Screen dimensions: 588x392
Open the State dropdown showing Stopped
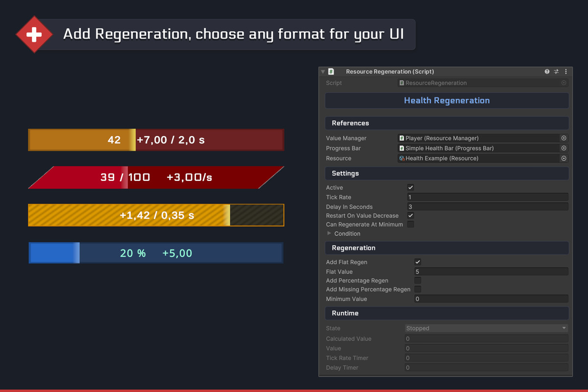(x=486, y=328)
